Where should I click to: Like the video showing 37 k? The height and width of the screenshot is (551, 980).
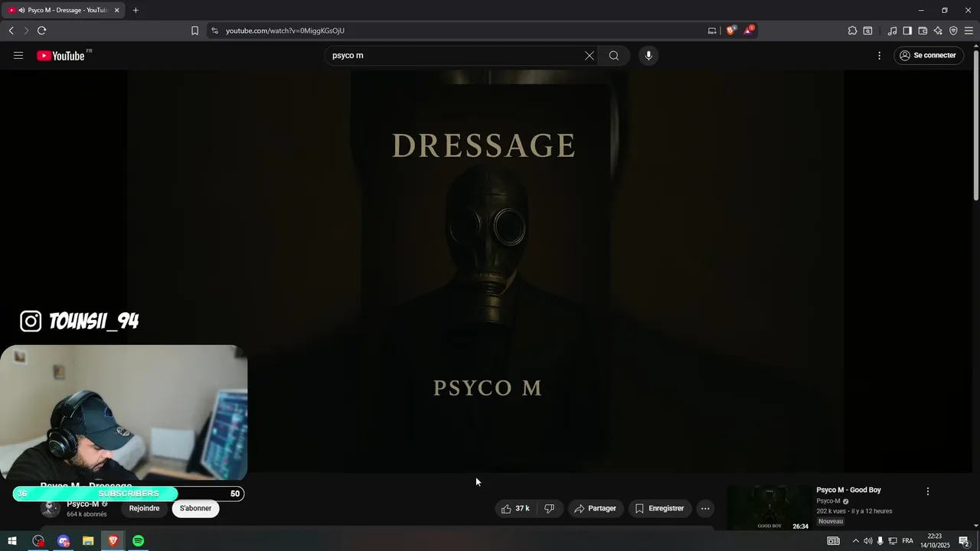(515, 508)
